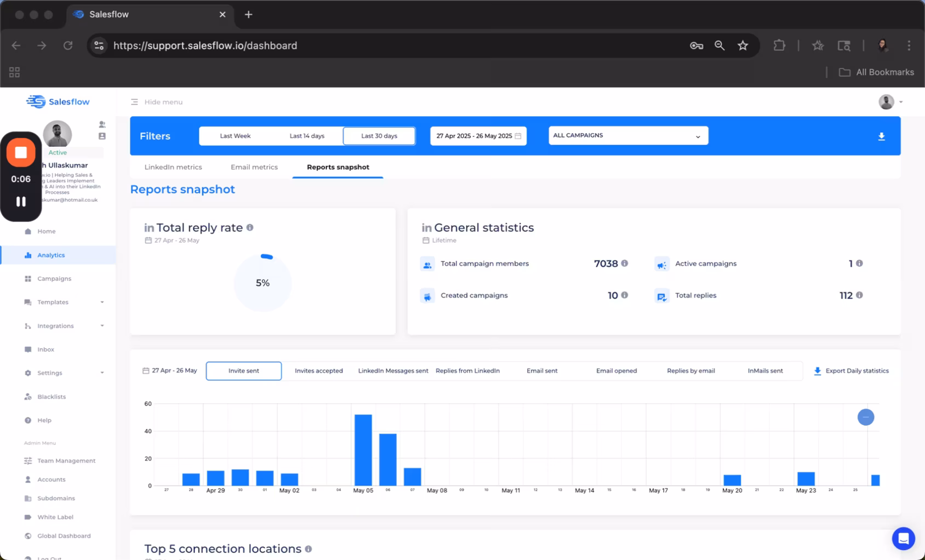Open White Label admin page

coord(55,517)
